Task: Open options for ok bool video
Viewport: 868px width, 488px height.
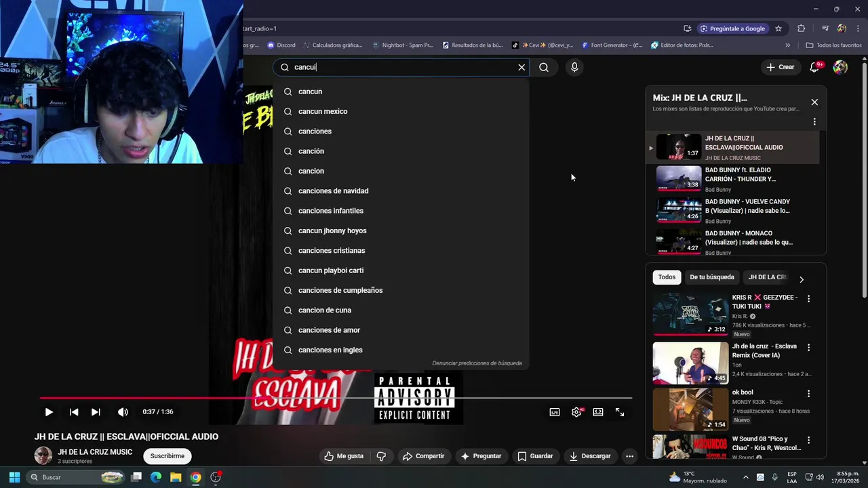Action: tap(808, 393)
